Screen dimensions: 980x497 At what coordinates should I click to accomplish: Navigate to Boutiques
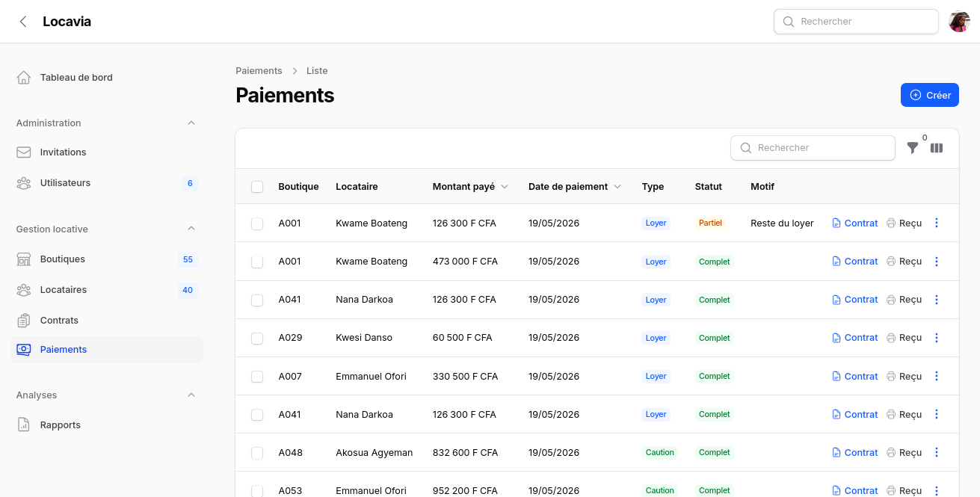pos(107,259)
